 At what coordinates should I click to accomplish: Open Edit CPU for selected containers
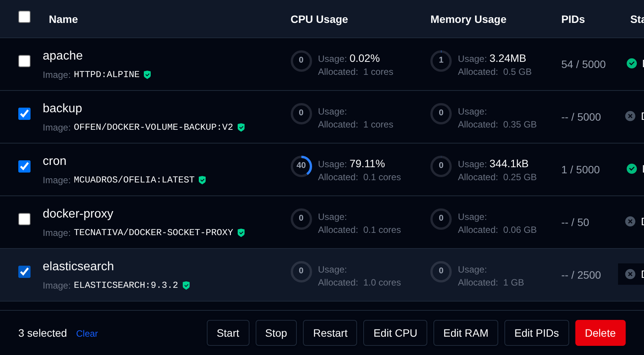pyautogui.click(x=395, y=333)
